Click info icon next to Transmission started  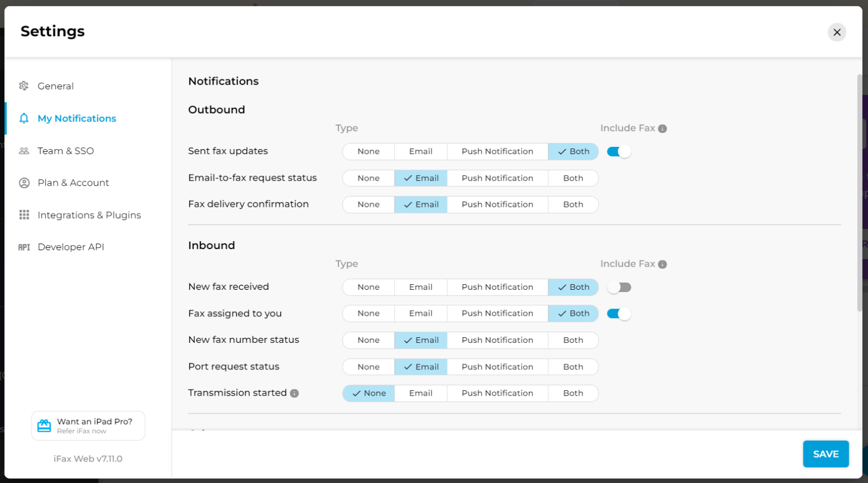[x=294, y=394]
